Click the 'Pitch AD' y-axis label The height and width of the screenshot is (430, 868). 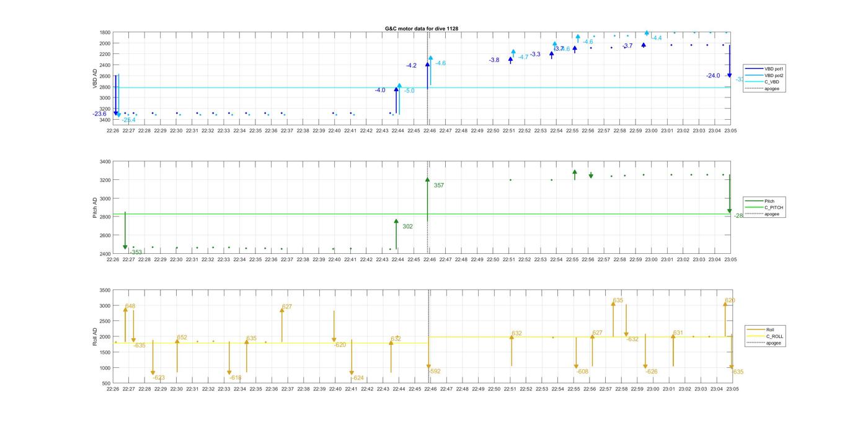(x=95, y=208)
